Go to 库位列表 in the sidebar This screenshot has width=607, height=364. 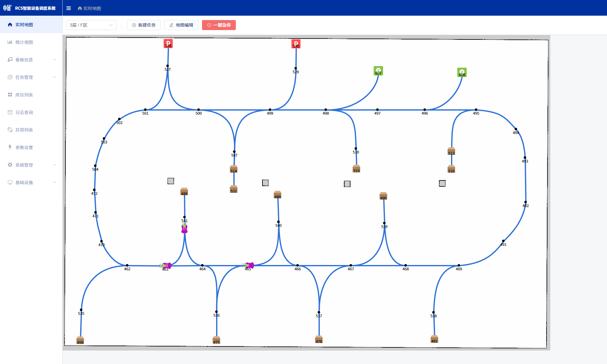(x=24, y=95)
